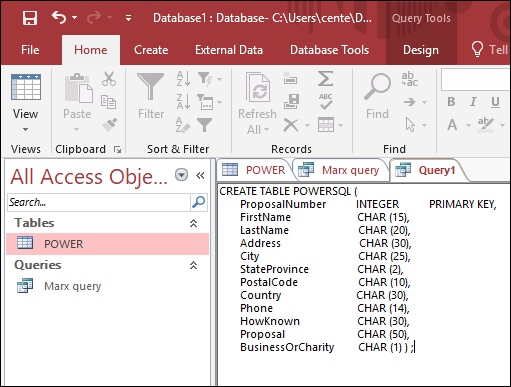Click the Save icon in quick access toolbar

click(x=30, y=18)
